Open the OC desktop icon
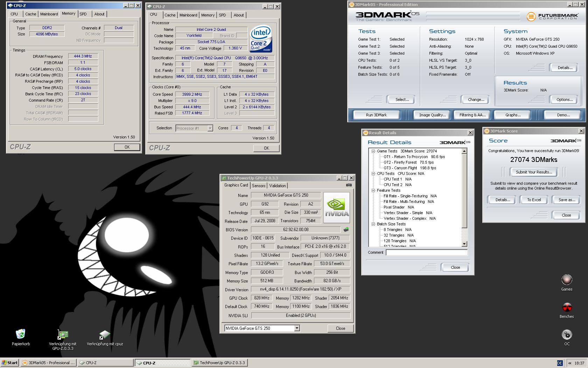 click(567, 334)
